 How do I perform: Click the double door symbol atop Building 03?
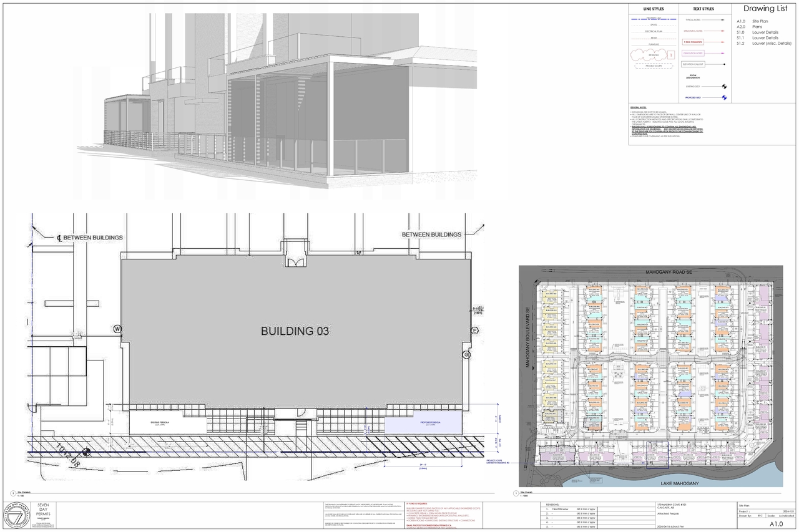coord(296,261)
